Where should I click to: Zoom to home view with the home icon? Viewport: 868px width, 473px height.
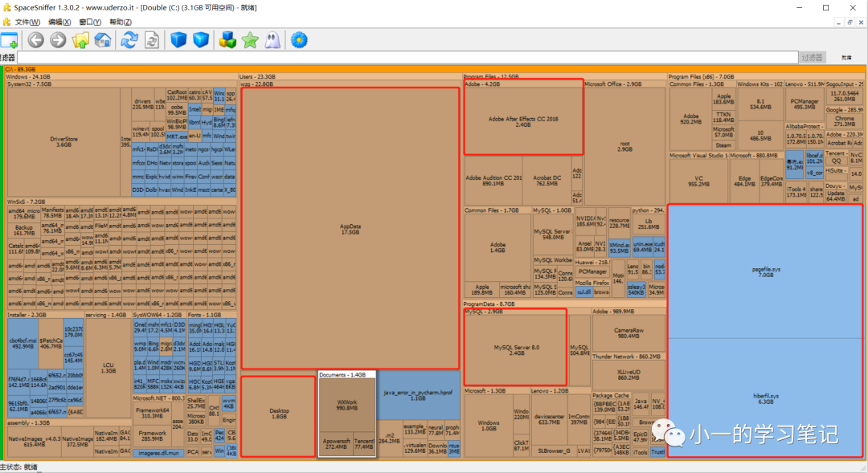[101, 39]
